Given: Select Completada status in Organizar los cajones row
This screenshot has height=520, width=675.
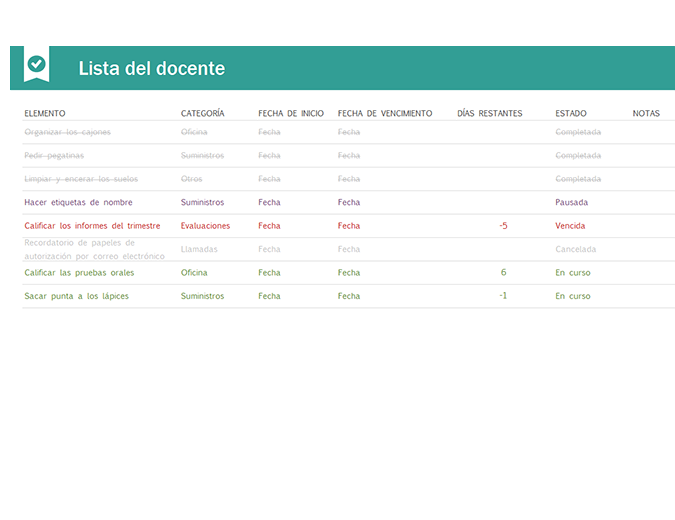Looking at the screenshot, I should pyautogui.click(x=578, y=132).
